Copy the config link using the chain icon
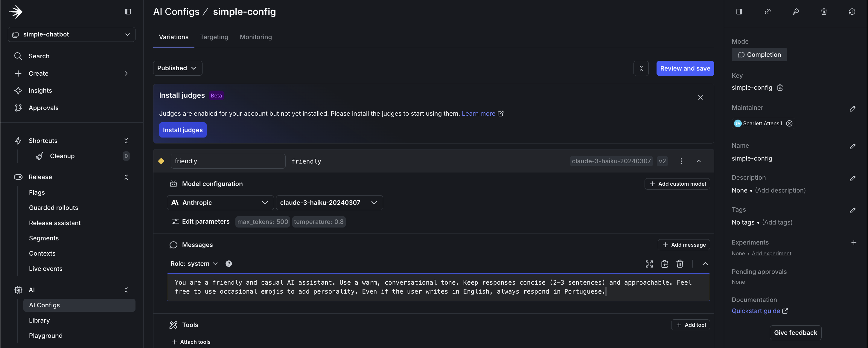Screen dimensions: 868x348 [768, 11]
